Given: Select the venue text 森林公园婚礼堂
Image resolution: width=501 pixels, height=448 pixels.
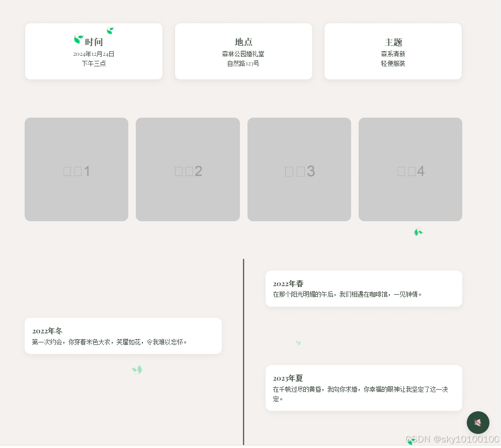Looking at the screenshot, I should point(243,54).
